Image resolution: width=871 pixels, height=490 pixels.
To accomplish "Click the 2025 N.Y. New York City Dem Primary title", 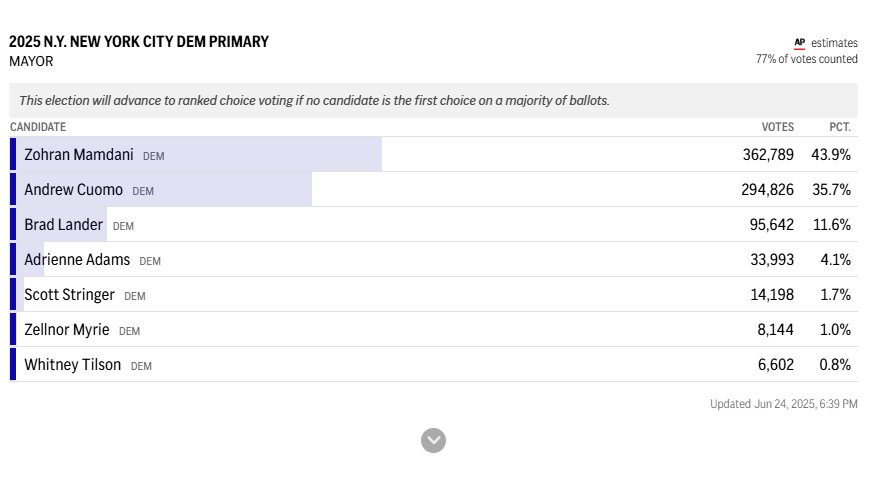I will [139, 42].
